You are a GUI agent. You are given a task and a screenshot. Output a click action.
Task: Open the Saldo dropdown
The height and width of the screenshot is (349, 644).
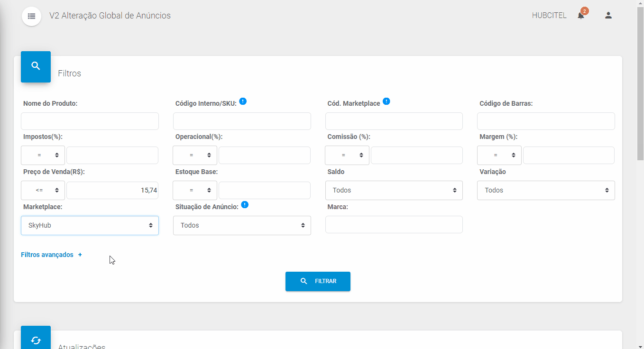point(394,190)
